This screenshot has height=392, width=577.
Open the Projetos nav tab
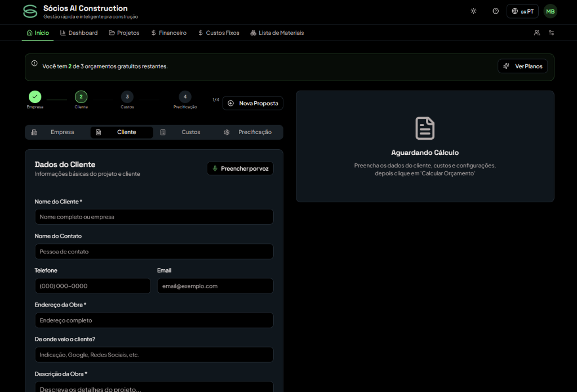(125, 33)
